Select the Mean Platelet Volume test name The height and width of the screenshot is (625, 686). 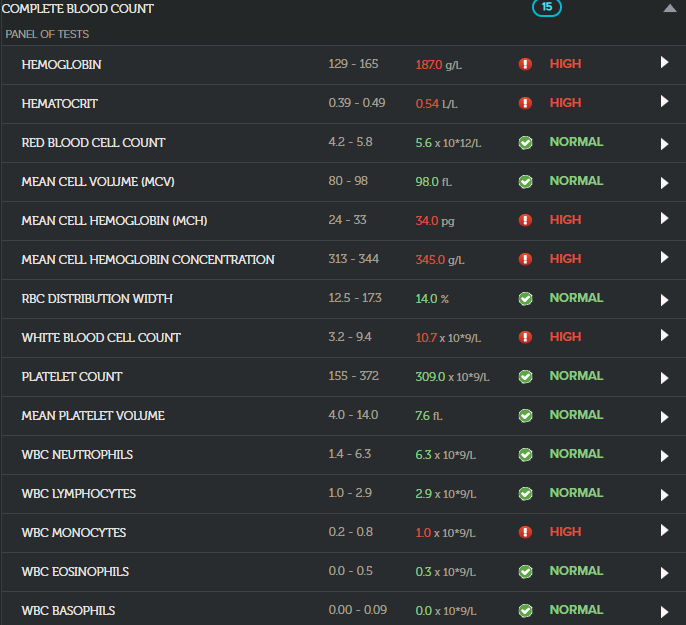[93, 416]
